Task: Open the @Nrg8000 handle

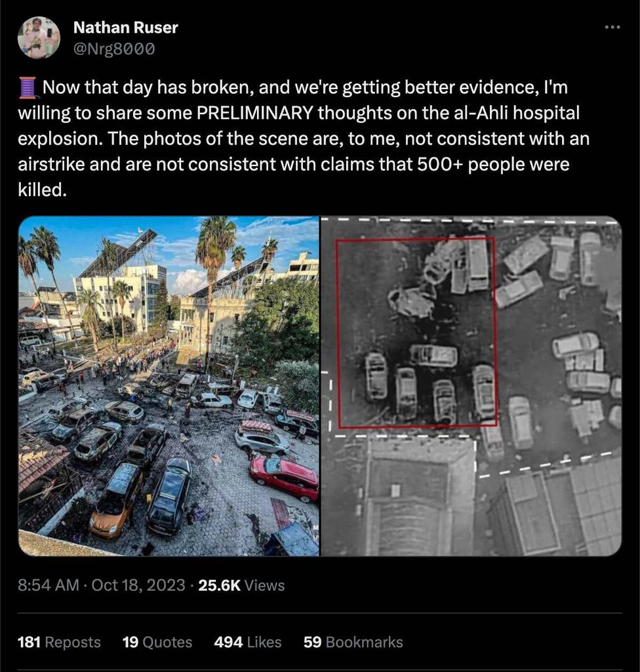Action: tap(114, 49)
